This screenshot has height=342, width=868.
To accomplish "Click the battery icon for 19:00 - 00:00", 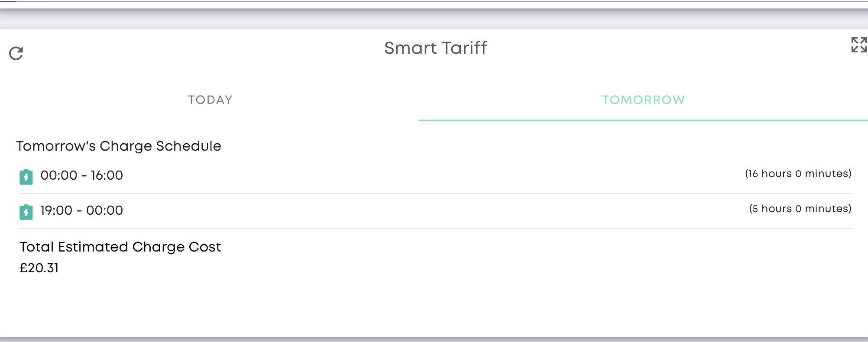I will [x=26, y=212].
